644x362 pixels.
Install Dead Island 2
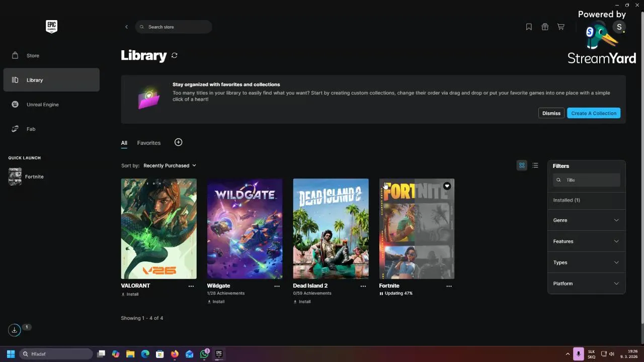(302, 302)
